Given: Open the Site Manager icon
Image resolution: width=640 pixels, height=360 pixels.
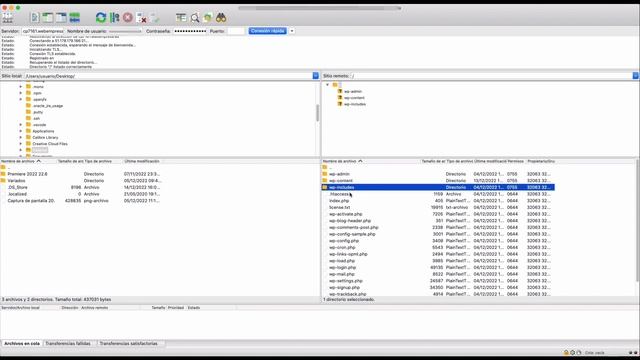Looking at the screenshot, I should 8,18.
